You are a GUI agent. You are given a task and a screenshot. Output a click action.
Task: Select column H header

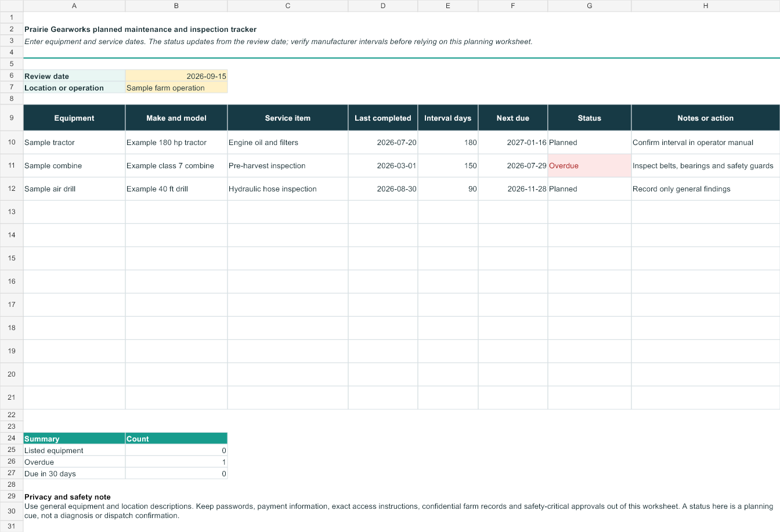pyautogui.click(x=706, y=6)
